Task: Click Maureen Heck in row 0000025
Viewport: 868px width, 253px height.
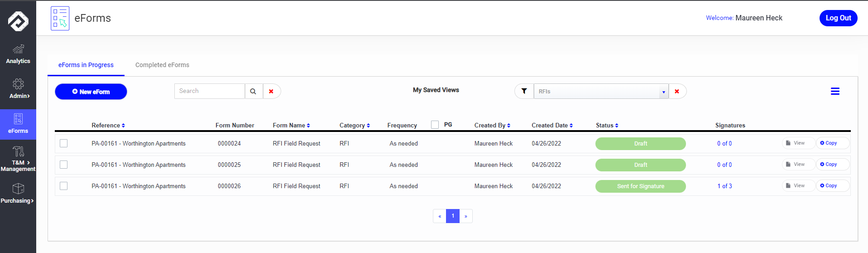Action: coord(494,165)
